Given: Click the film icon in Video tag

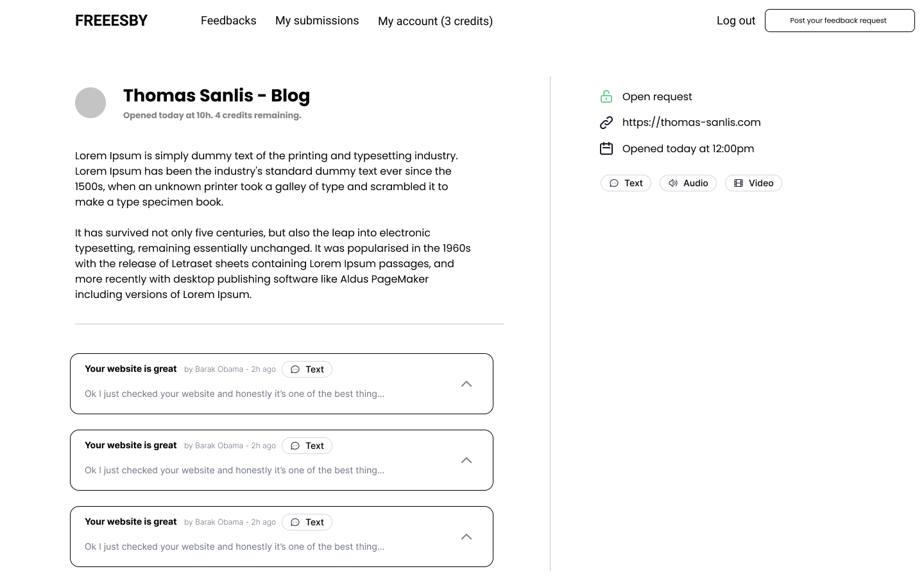Looking at the screenshot, I should point(739,183).
